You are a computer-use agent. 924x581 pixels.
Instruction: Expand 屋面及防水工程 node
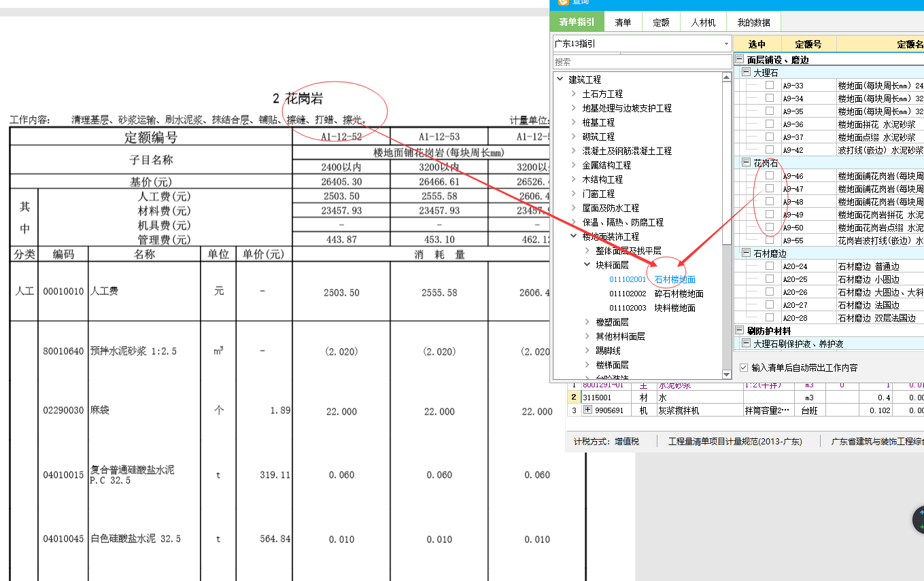point(574,208)
